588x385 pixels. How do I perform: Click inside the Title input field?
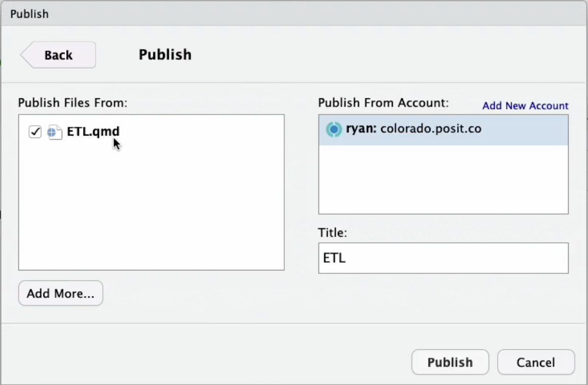pos(443,258)
